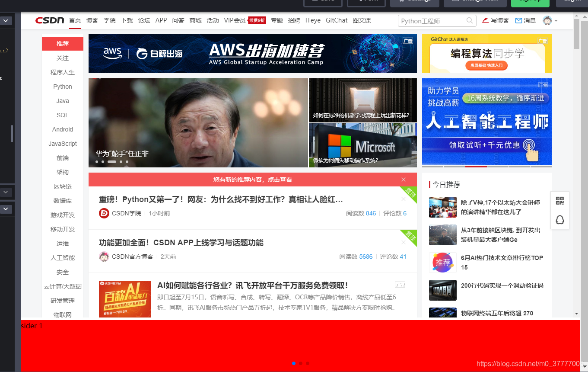Open 学院 in the top navigation
The image size is (588, 372).
tap(109, 20)
